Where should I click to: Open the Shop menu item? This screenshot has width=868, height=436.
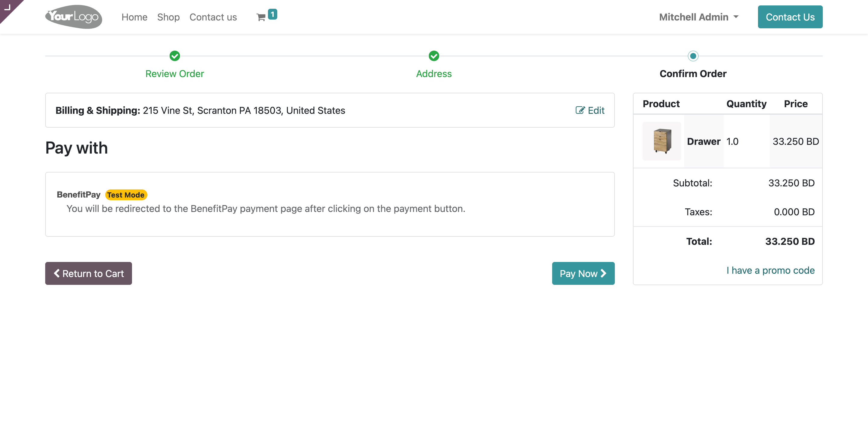[168, 17]
